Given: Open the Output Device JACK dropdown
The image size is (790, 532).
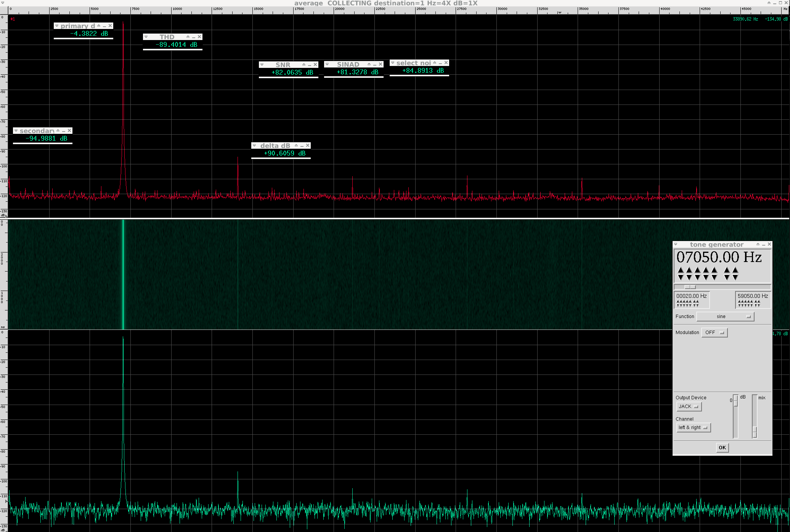Looking at the screenshot, I should 689,407.
